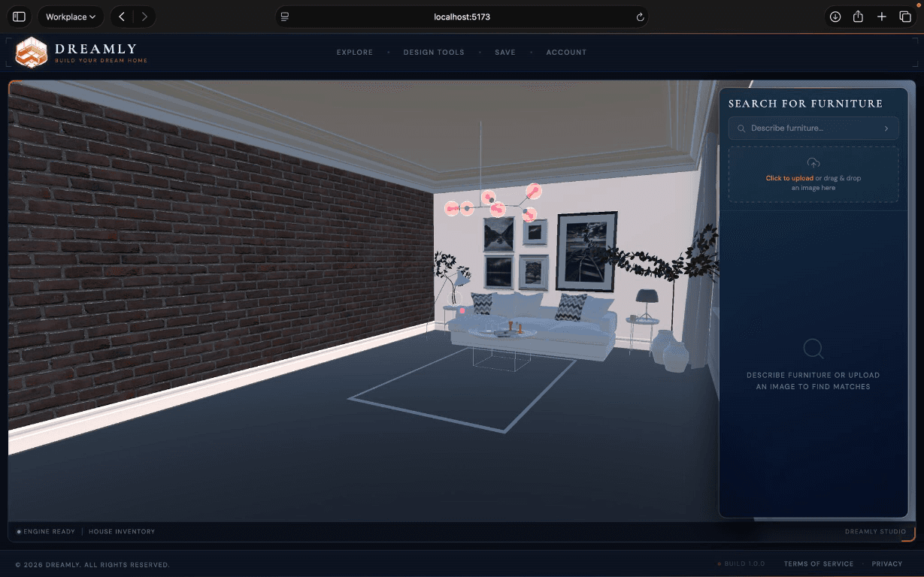Click the large search placeholder icon
The width and height of the screenshot is (924, 577).
click(x=813, y=349)
